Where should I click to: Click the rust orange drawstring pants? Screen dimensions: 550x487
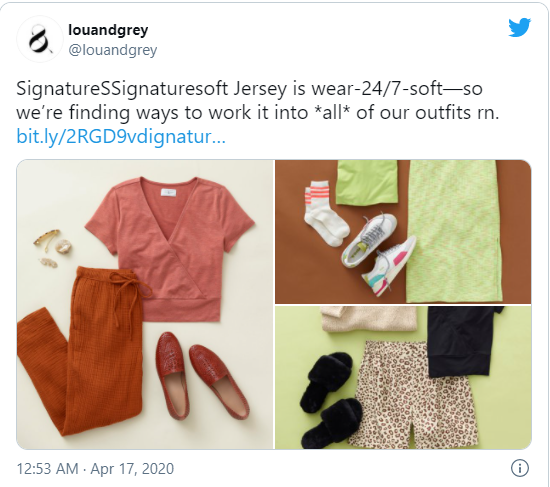[81, 351]
